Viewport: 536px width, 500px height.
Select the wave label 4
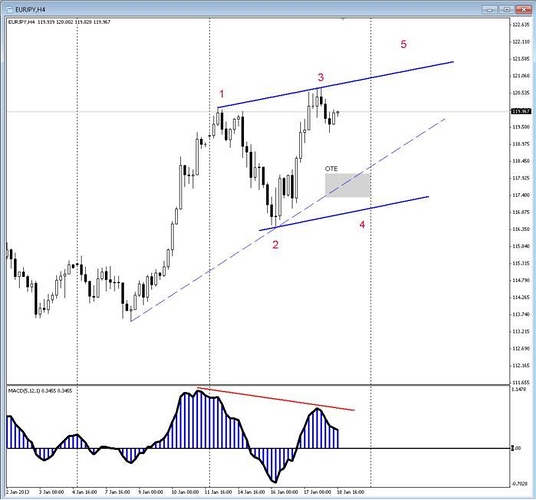[x=362, y=225]
